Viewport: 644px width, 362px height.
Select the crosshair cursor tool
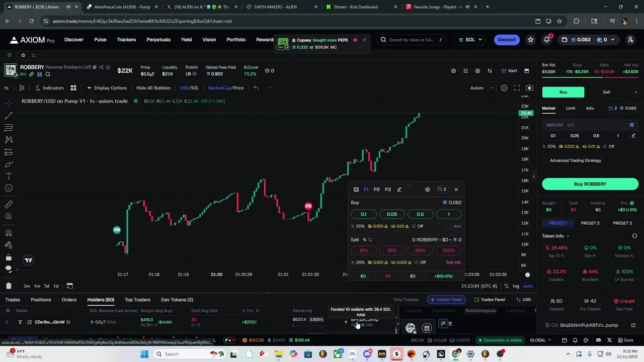pos(9,104)
